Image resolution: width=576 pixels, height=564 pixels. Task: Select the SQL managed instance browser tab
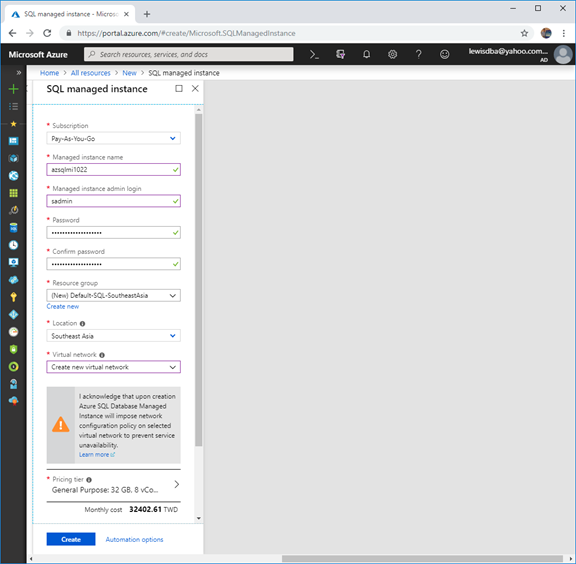click(x=70, y=14)
